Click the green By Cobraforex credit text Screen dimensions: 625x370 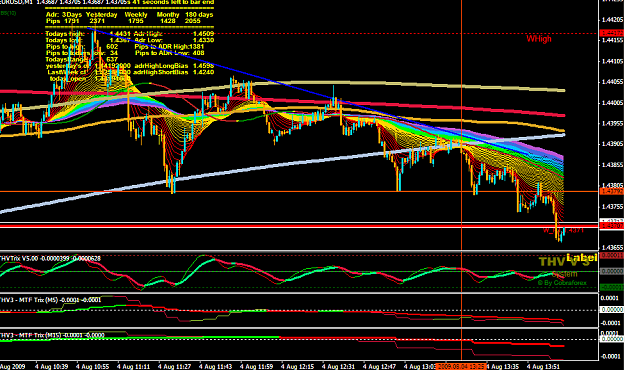(x=562, y=283)
